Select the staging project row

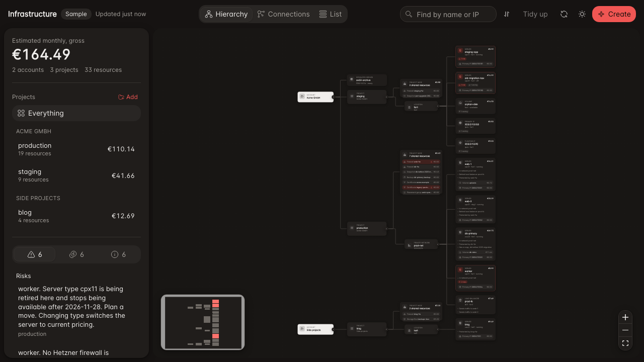[x=76, y=175]
